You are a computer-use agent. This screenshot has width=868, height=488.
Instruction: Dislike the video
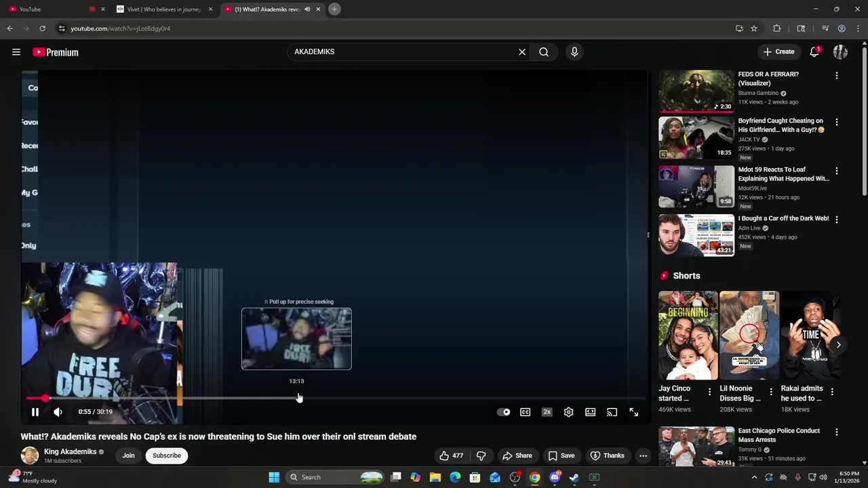[481, 455]
